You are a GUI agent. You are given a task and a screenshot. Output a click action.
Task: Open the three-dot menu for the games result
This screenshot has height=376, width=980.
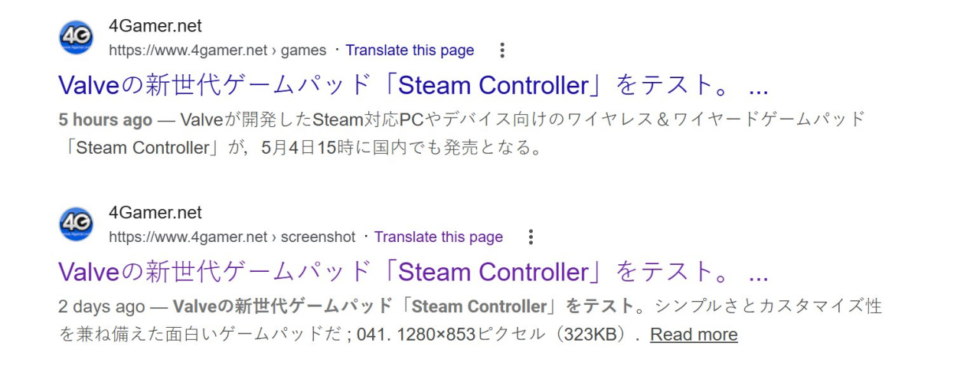(x=502, y=51)
